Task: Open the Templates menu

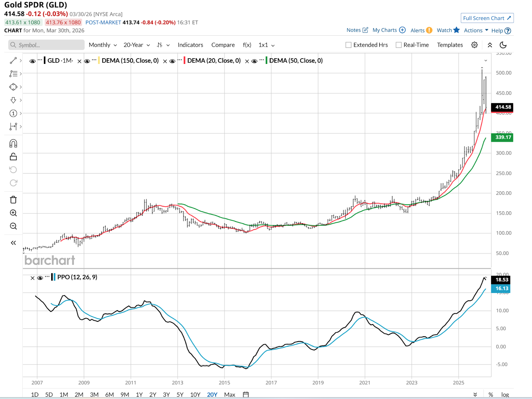Action: [x=450, y=45]
